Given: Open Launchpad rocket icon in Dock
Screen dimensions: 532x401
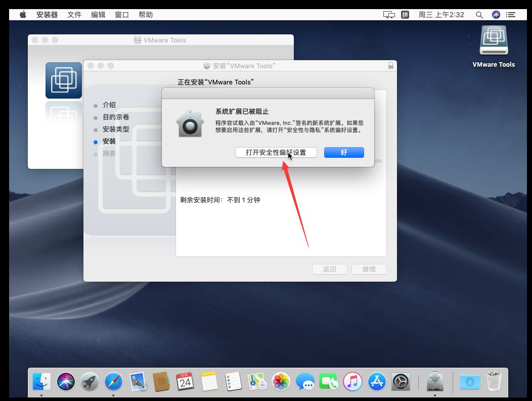Looking at the screenshot, I should coord(90,382).
